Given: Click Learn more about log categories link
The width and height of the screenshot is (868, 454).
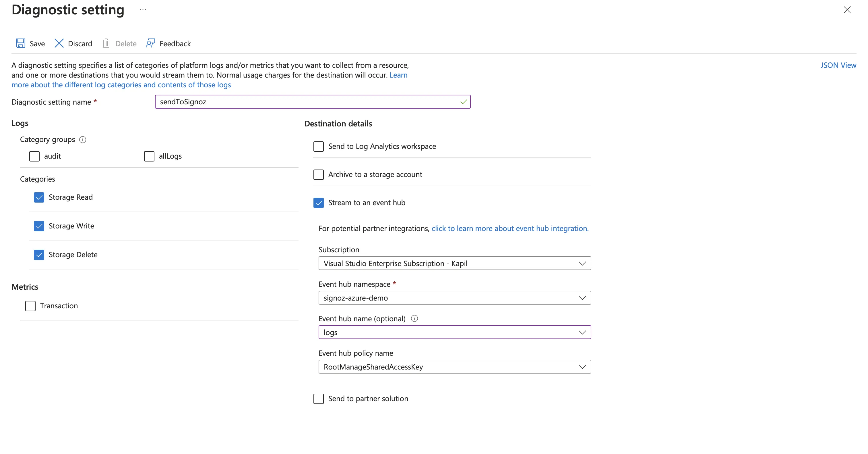Looking at the screenshot, I should pyautogui.click(x=121, y=84).
